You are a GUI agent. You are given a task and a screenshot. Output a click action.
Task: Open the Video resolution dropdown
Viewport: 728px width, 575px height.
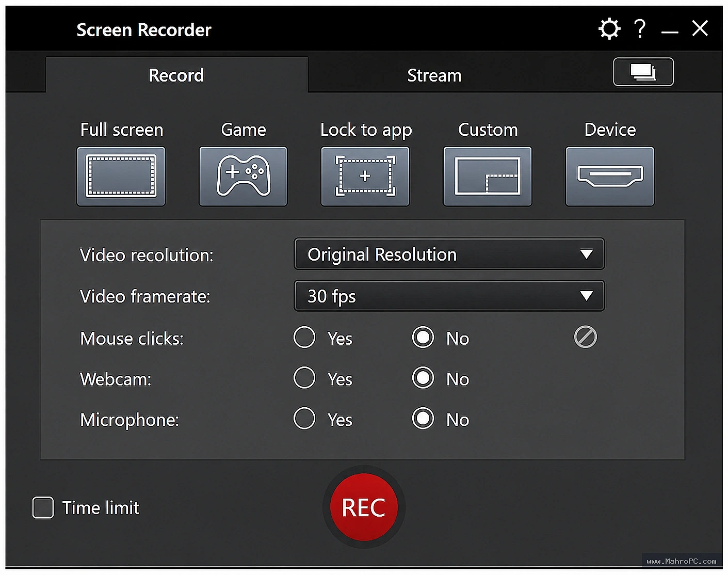pyautogui.click(x=449, y=254)
